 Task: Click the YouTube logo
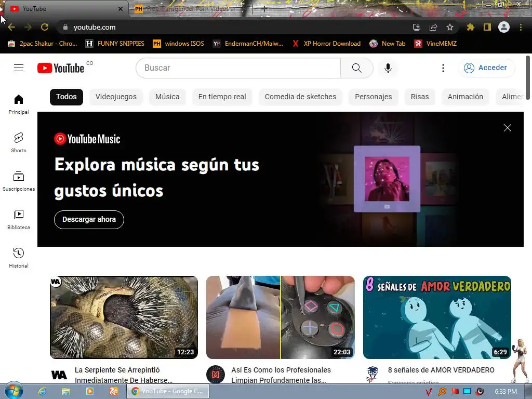[61, 68]
